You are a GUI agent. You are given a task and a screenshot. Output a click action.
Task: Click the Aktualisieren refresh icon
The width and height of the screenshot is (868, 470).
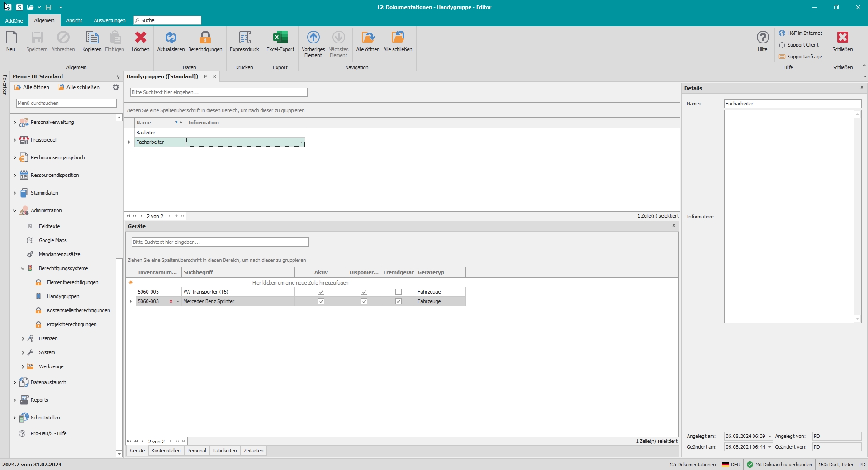click(x=171, y=38)
